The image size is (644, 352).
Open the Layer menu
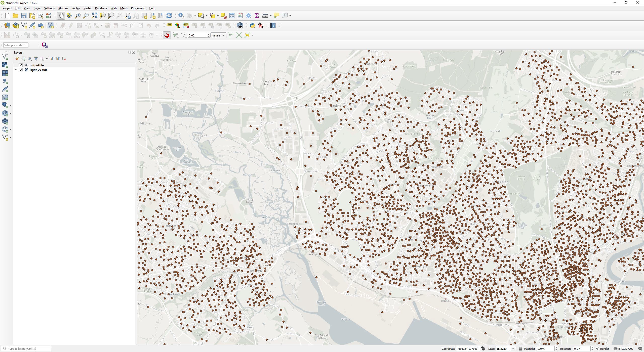(x=37, y=8)
